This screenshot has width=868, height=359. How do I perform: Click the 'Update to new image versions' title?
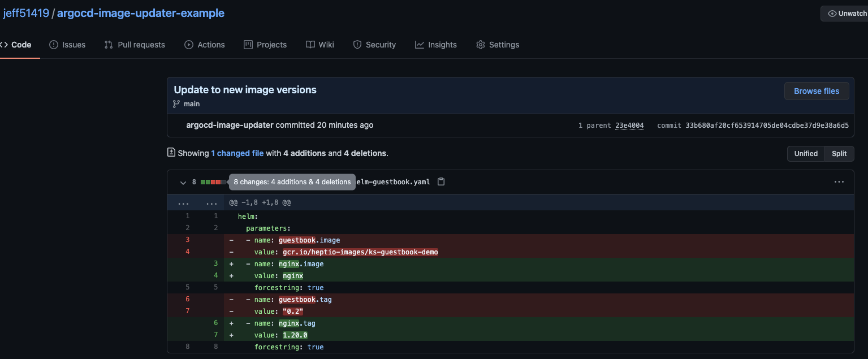[245, 89]
